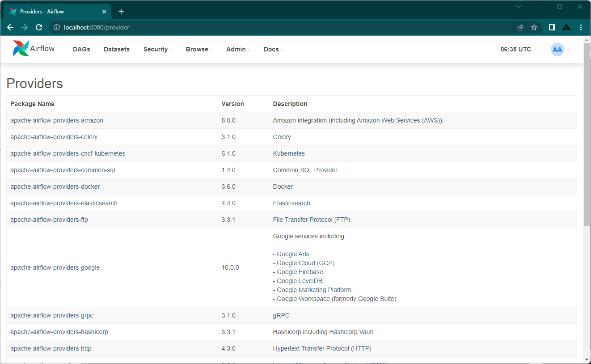Open the Celery description link
The width and height of the screenshot is (591, 364).
(x=282, y=137)
